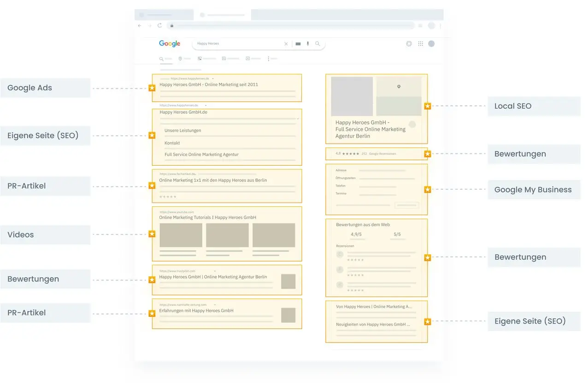Image resolution: width=588 pixels, height=390 pixels.
Task: Click the back navigation arrow
Action: [x=140, y=25]
